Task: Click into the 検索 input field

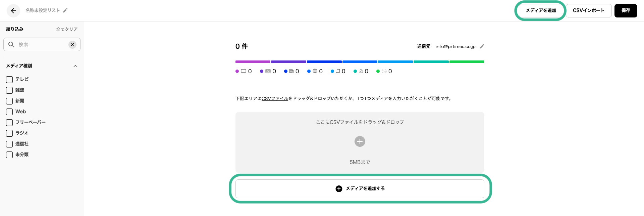Action: click(x=42, y=45)
